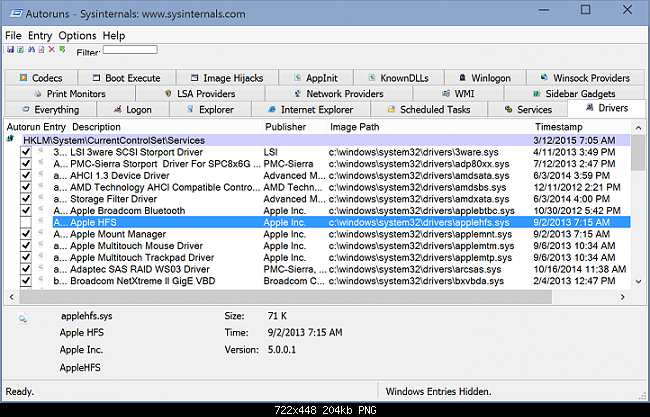Viewport: 650px width, 417px height.
Task: Click the Internet Explorer tab icon
Action: (x=272, y=109)
